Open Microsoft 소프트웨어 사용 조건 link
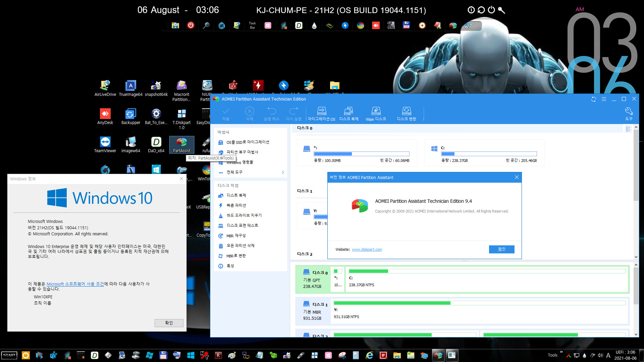This screenshot has height=362, width=644. click(75, 284)
